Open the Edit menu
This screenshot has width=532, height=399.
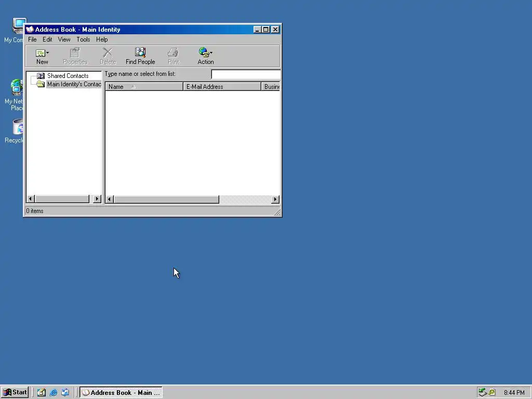pos(47,39)
